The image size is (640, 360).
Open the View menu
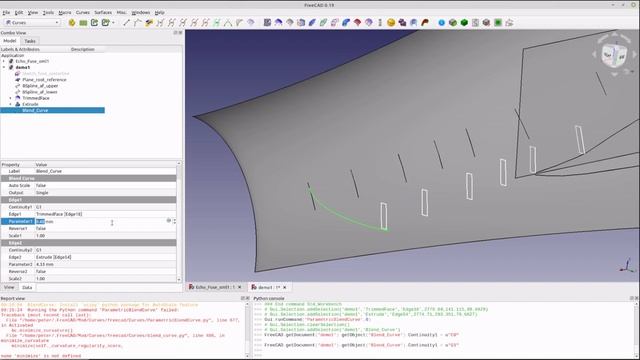coord(33,13)
